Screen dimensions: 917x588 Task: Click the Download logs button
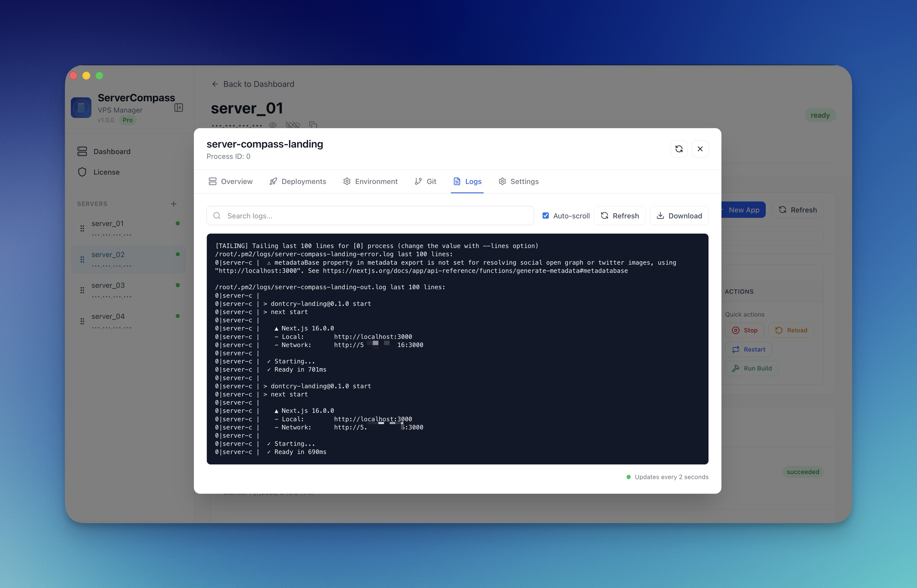pyautogui.click(x=679, y=216)
